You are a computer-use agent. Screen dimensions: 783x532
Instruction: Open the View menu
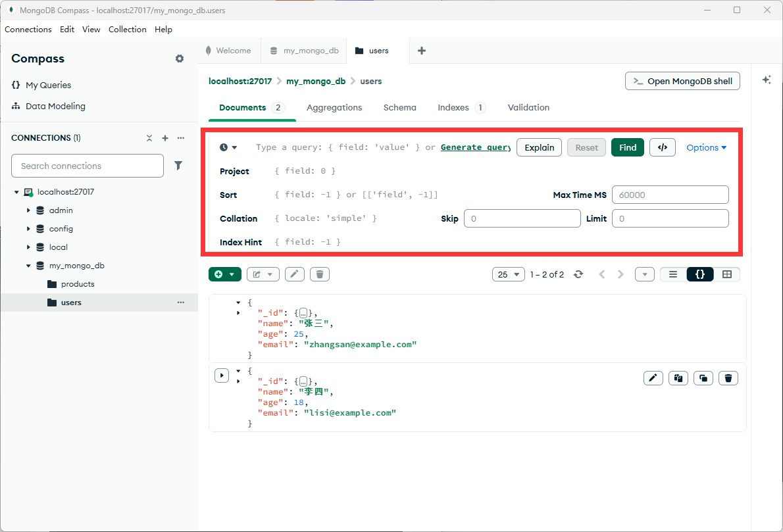pos(91,30)
